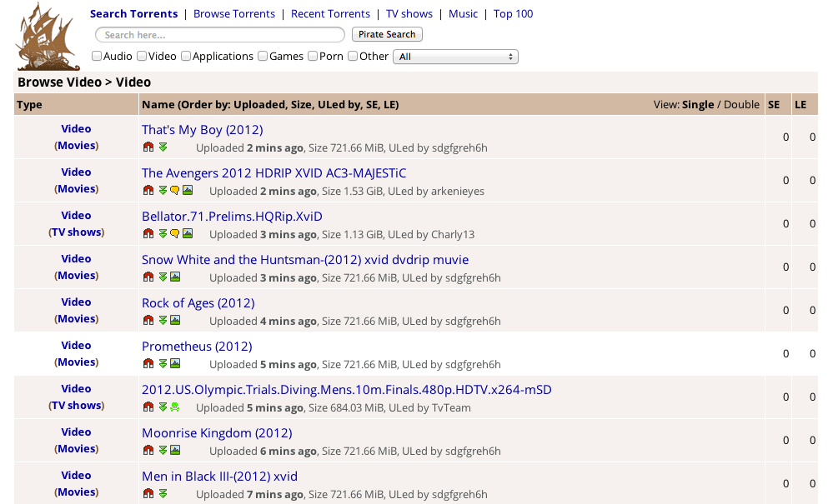
Task: Open comments icon on Bellator.71.Prelims torrent
Action: point(174,233)
